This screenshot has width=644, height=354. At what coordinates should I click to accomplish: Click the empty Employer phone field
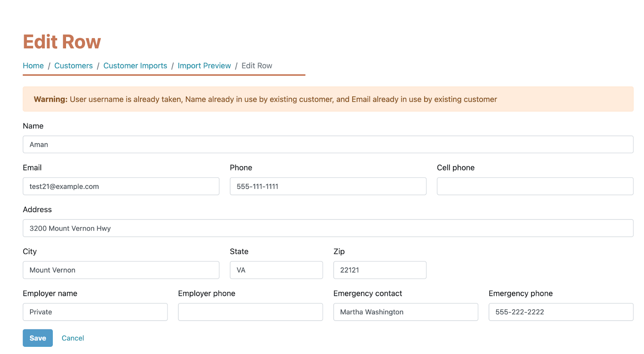click(250, 312)
